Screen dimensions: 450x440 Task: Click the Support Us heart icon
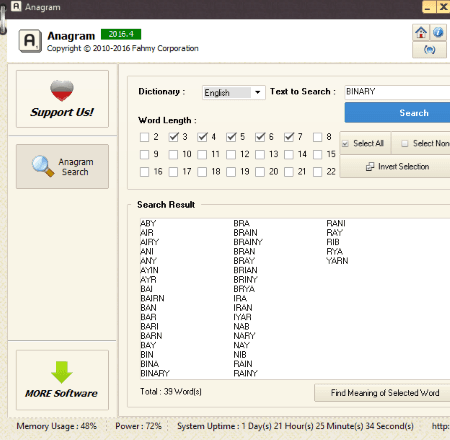pos(62,90)
